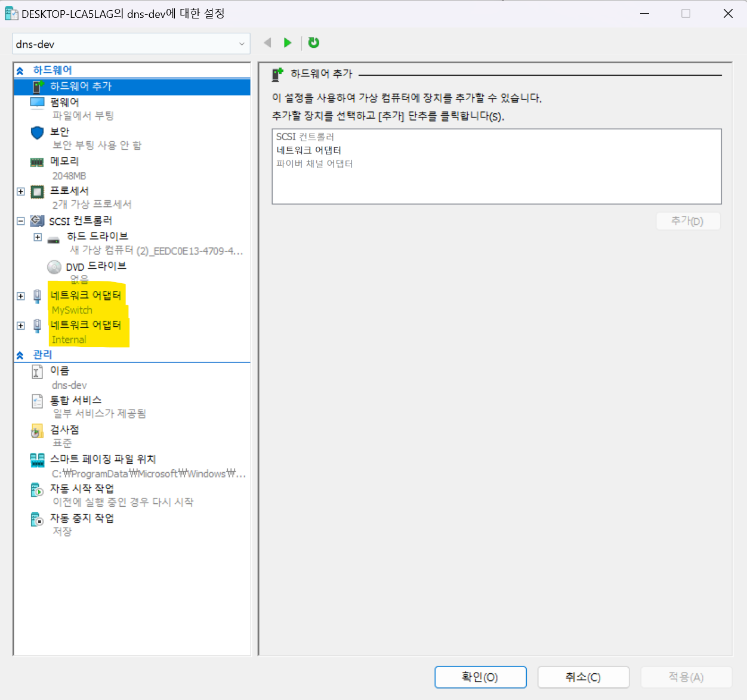
Task: Expand the 하드 드라이브 tree node
Action: click(x=38, y=237)
